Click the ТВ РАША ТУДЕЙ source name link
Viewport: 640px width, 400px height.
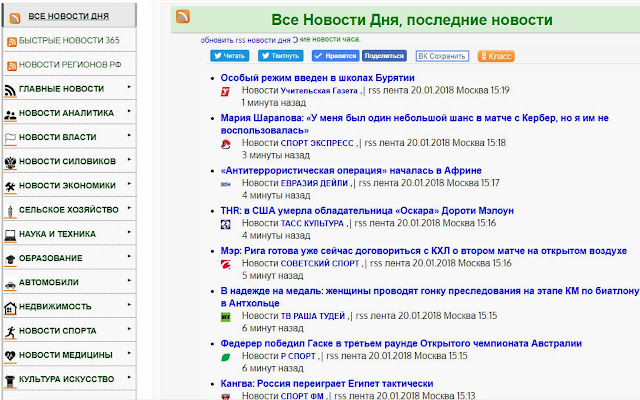(313, 316)
